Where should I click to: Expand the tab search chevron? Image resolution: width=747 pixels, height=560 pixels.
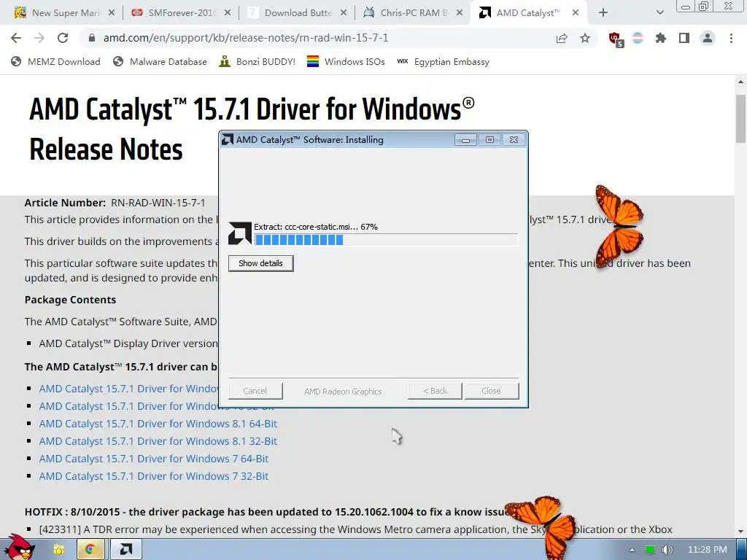659,13
